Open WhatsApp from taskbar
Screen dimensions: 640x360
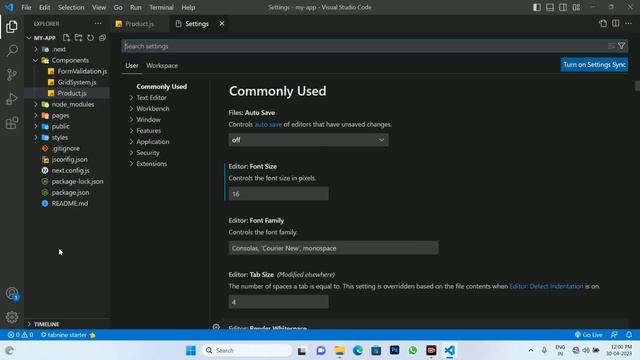(413, 350)
